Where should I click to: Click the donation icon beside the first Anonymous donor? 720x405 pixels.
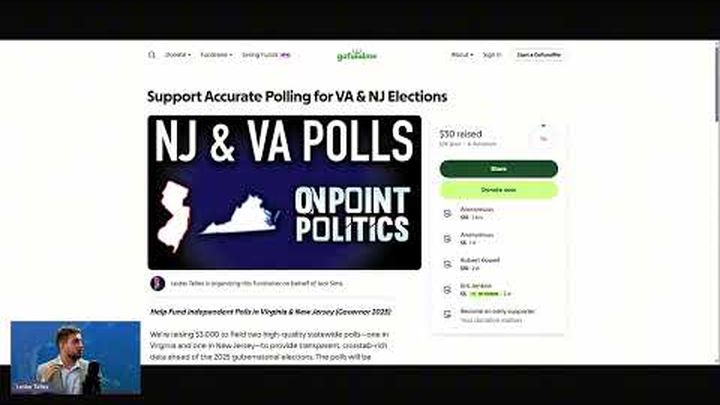[447, 214]
